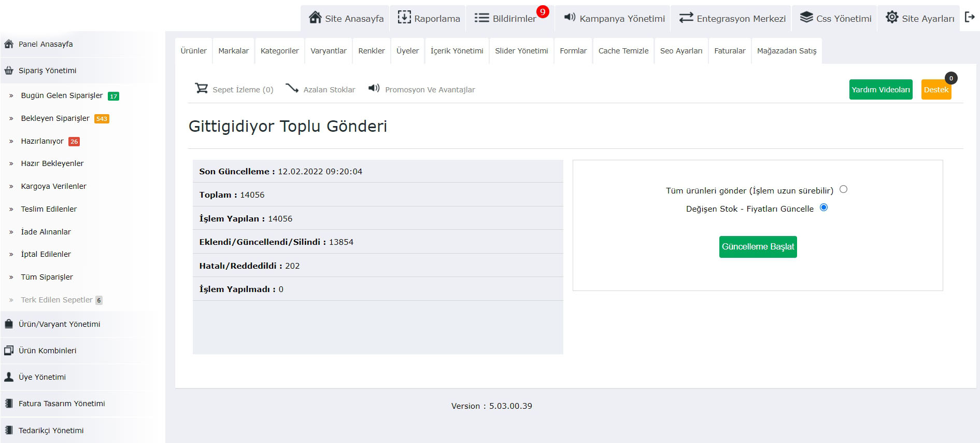Image resolution: width=980 pixels, height=443 pixels.
Task: Click 'Toplam : 14056' row
Action: point(378,195)
